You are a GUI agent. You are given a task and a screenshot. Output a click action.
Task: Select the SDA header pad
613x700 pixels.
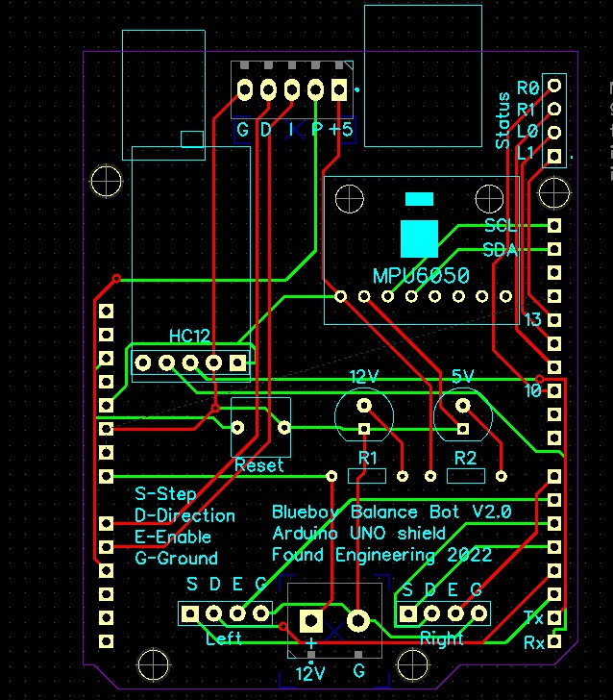(x=553, y=249)
